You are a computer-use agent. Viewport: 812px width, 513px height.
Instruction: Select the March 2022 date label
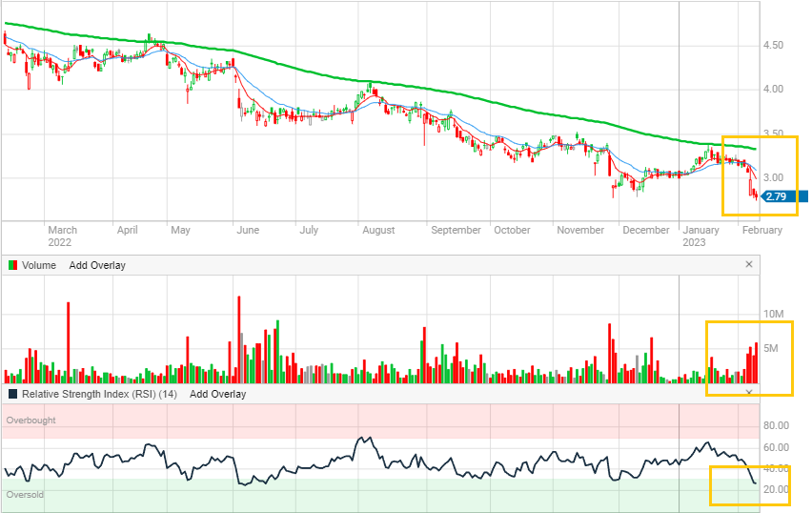pos(62,236)
